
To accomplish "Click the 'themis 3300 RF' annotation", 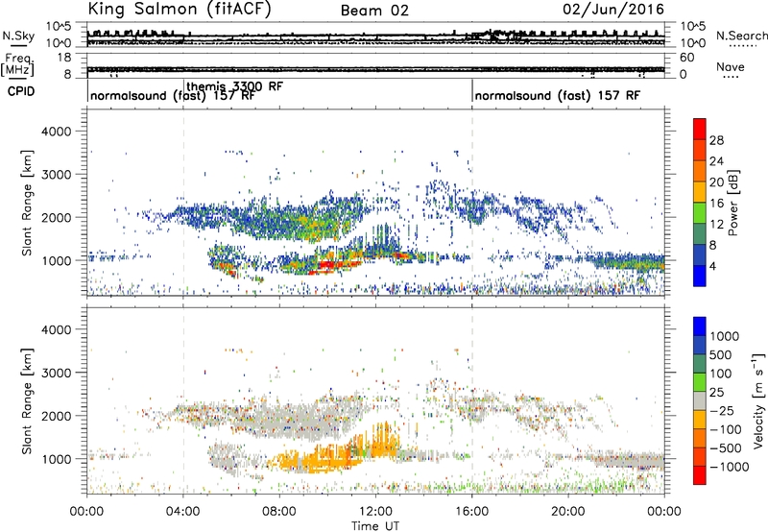I will tap(234, 86).
